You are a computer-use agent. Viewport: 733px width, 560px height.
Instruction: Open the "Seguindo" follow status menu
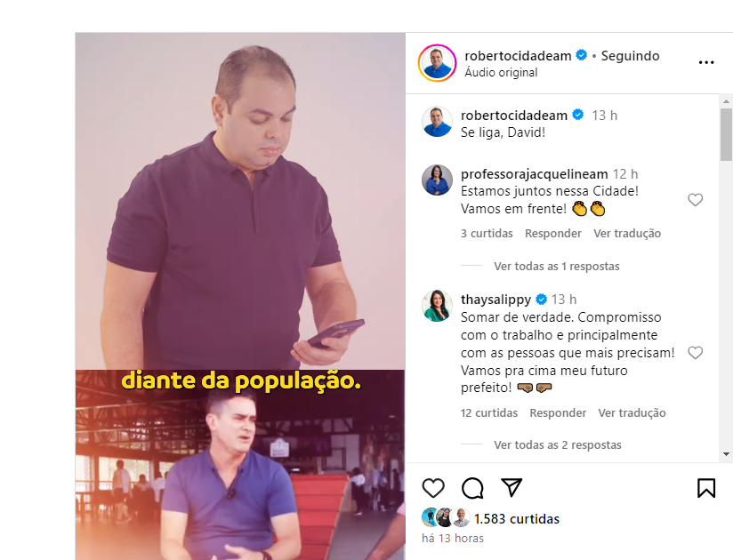(x=630, y=56)
